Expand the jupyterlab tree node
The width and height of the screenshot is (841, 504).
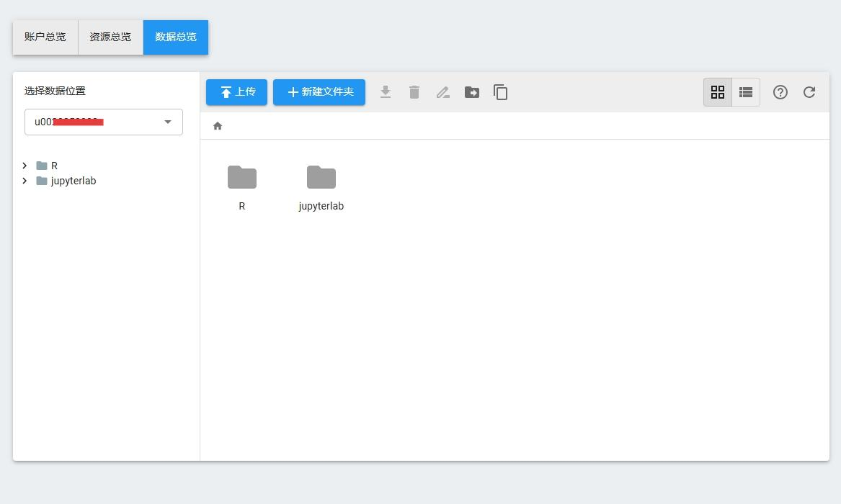tap(25, 181)
